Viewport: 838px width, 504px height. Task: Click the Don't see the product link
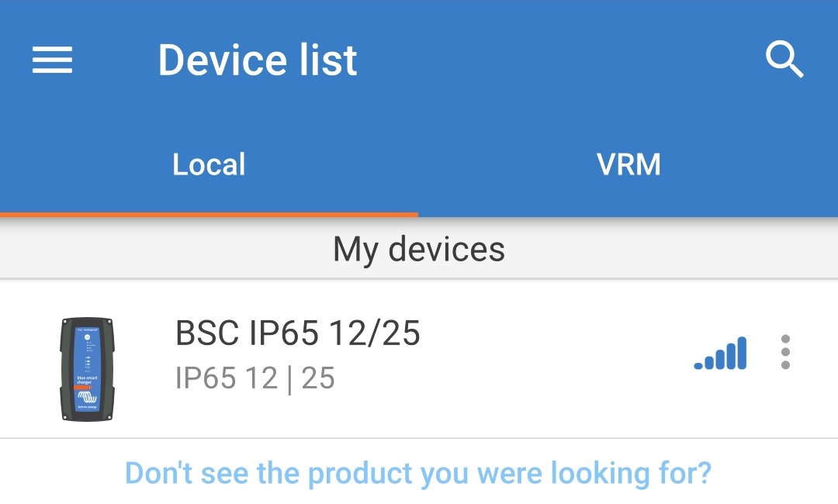pyautogui.click(x=419, y=472)
